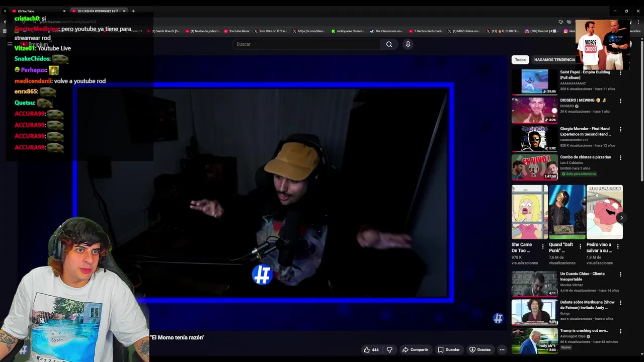644x362 pixels.
Task: Open Pedro vino a salvar short thumbnail
Action: (x=605, y=212)
